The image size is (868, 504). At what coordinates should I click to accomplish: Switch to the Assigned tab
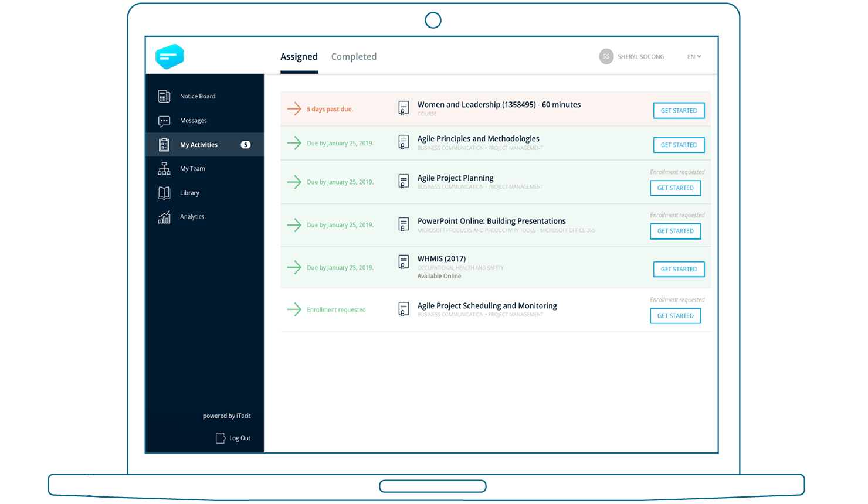[x=299, y=57]
